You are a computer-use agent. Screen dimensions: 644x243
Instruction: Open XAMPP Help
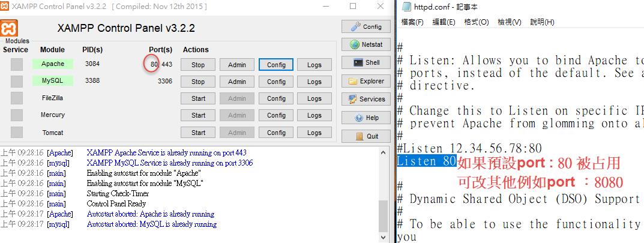pos(366,118)
